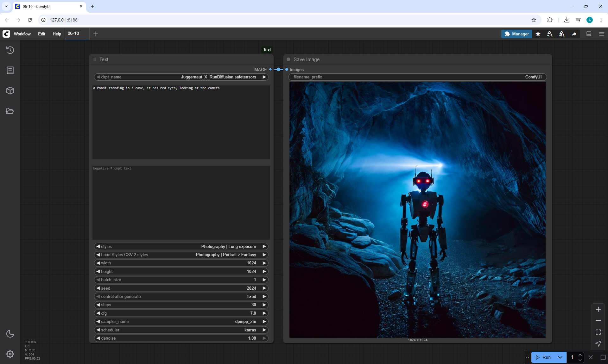
Task: Open the node library sidebar icon
Action: click(x=10, y=70)
